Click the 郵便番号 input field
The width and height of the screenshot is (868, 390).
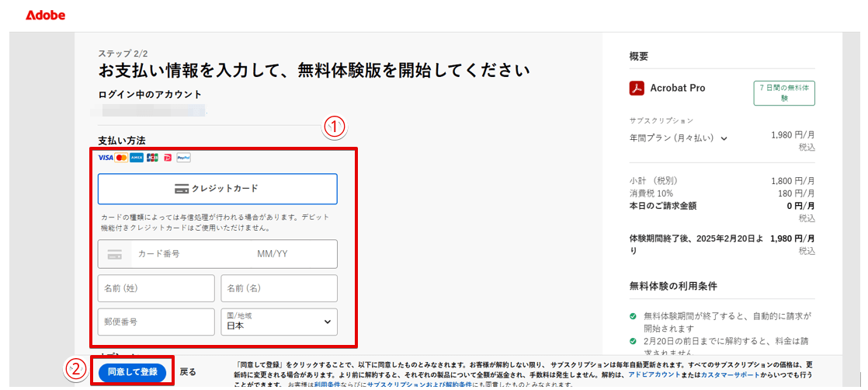156,322
